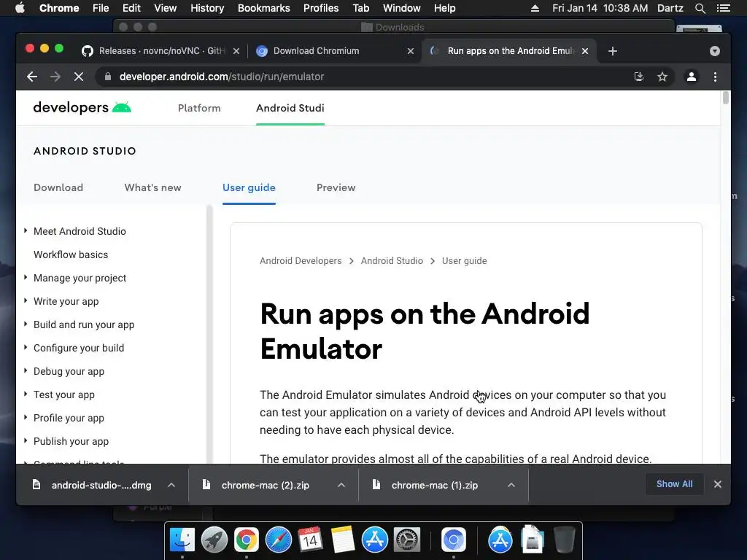The image size is (747, 560).
Task: Expand Test your app section
Action: (x=26, y=394)
